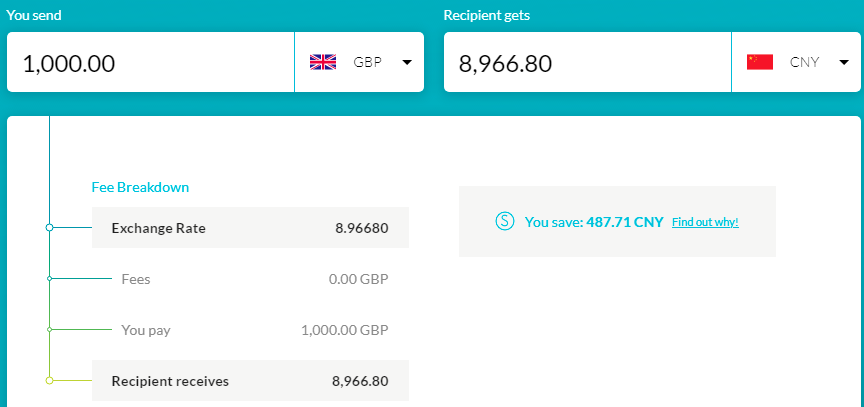The image size is (864, 407).
Task: Click the 0.00 GBP fees value
Action: coord(358,279)
